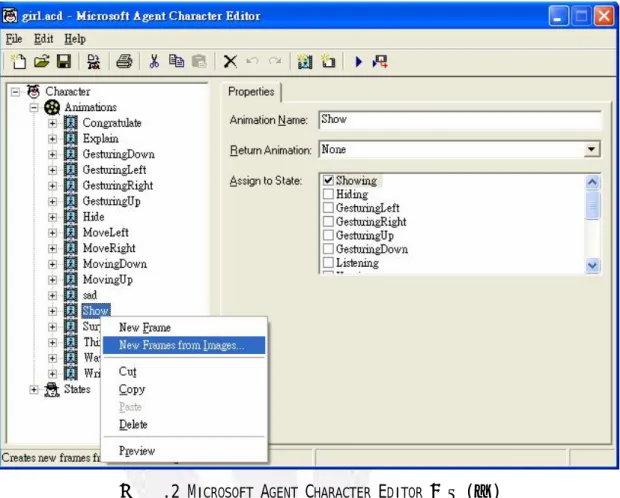Expand the Explain animation node

[52, 139]
